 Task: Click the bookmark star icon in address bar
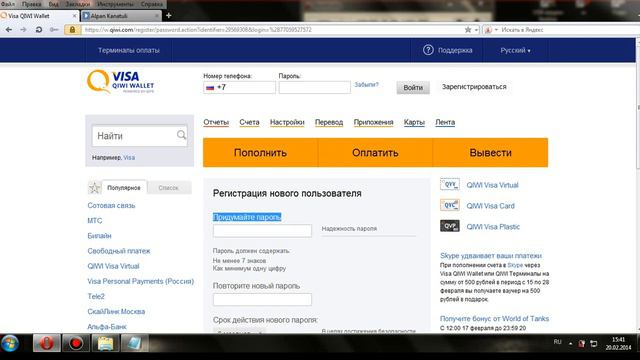(x=468, y=30)
